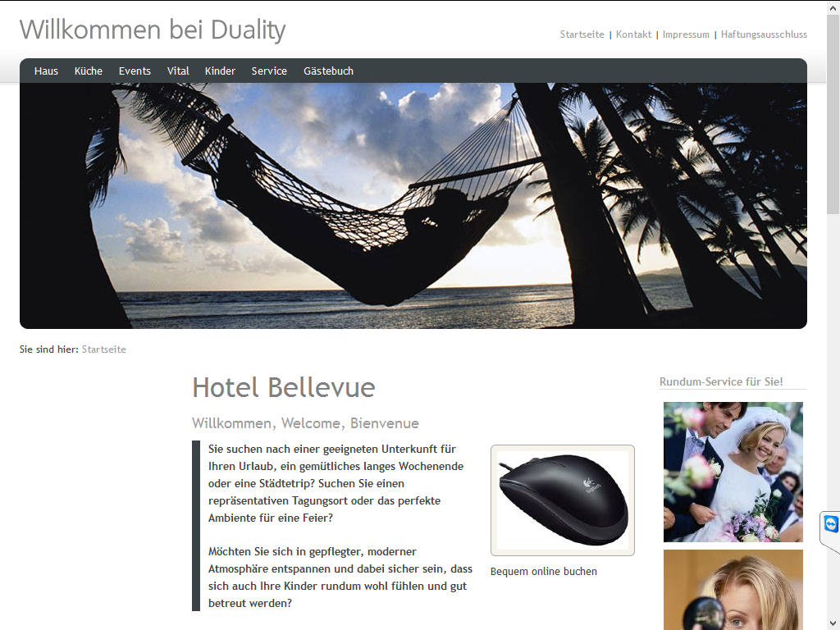Click the Startseite link in header

coord(582,34)
